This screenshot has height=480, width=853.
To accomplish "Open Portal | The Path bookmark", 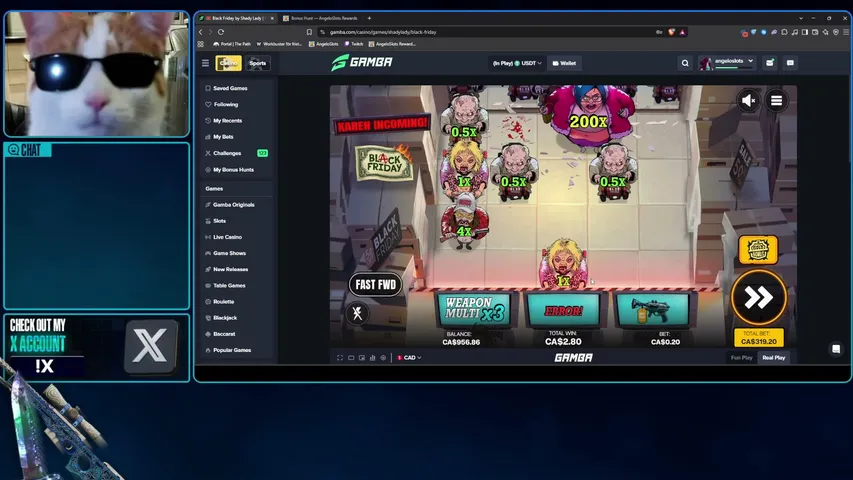I will [x=232, y=44].
